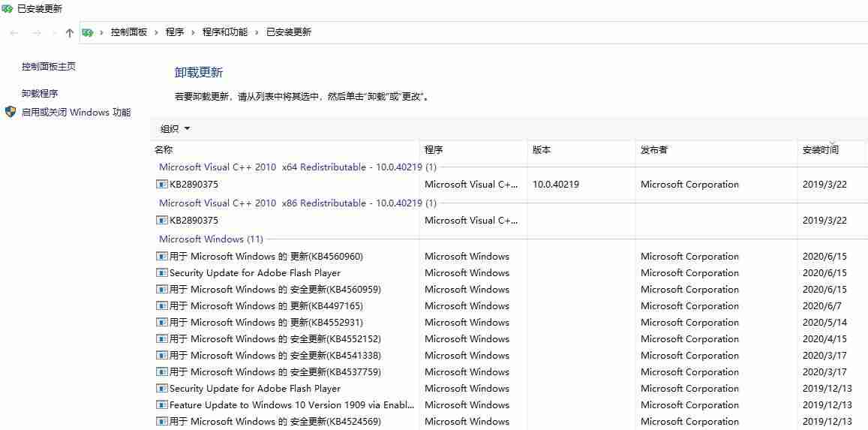Click update icon for KB4537759
Viewport: 868px width, 430px height.
point(161,372)
